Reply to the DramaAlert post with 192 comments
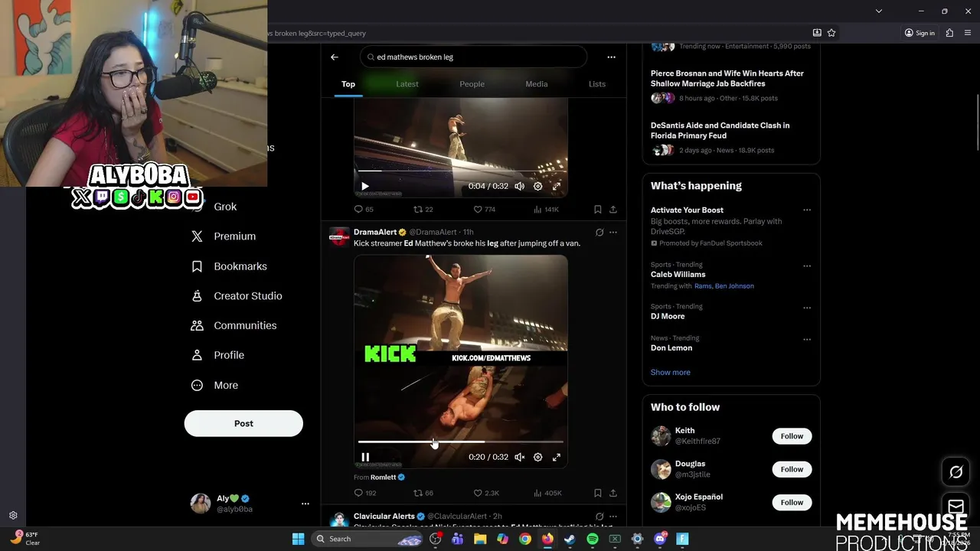980x551 pixels. [x=365, y=494]
